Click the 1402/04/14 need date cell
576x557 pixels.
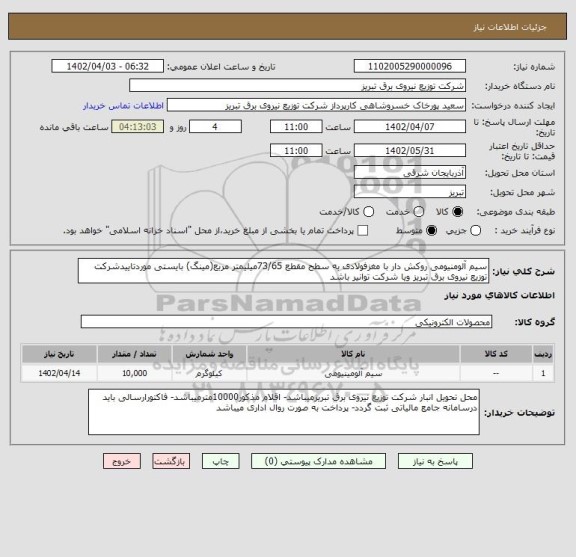[59, 374]
